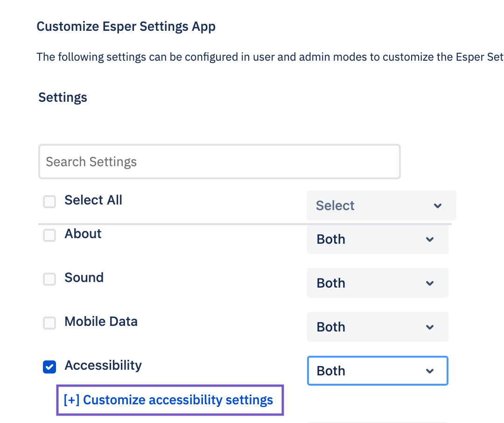Open the Both dropdown for Accessibility
The width and height of the screenshot is (504, 423).
coord(378,371)
